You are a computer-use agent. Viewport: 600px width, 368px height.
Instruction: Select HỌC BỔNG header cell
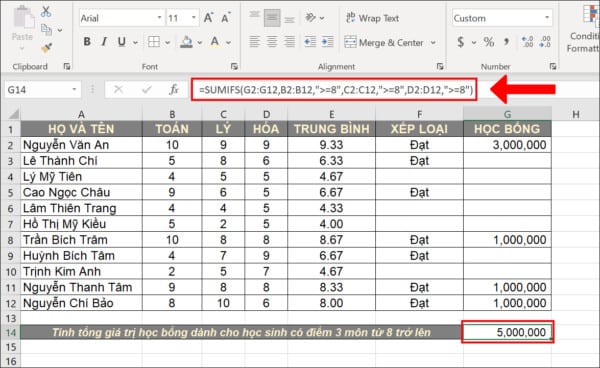click(507, 129)
